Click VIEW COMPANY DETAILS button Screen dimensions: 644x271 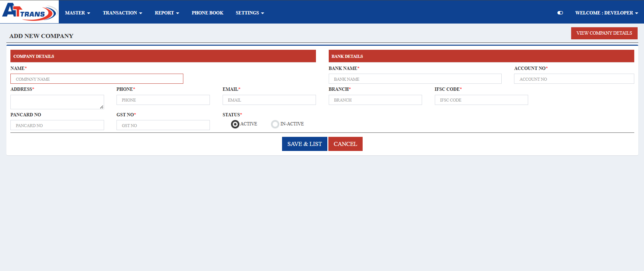point(604,33)
